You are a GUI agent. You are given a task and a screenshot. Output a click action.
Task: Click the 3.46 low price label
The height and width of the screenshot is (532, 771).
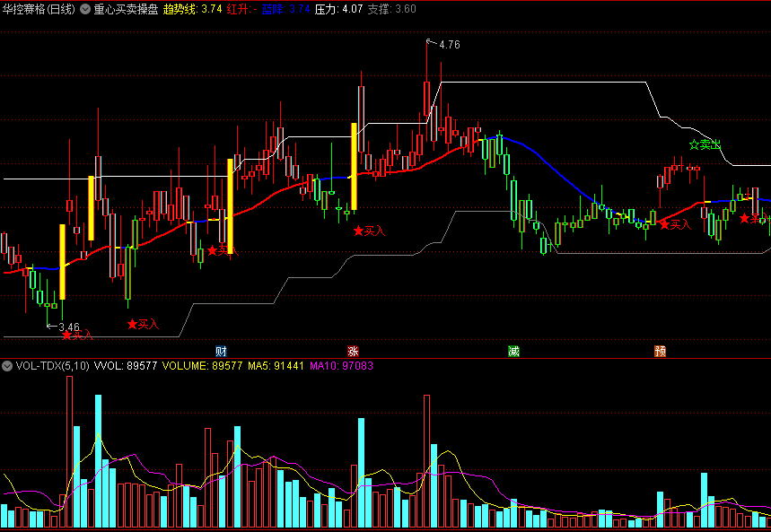(x=69, y=327)
